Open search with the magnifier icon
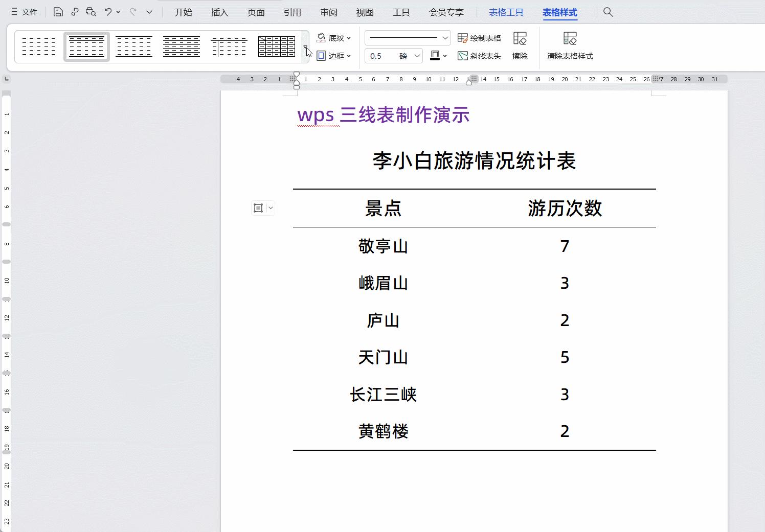Screen dimensions: 765x532 [607, 11]
